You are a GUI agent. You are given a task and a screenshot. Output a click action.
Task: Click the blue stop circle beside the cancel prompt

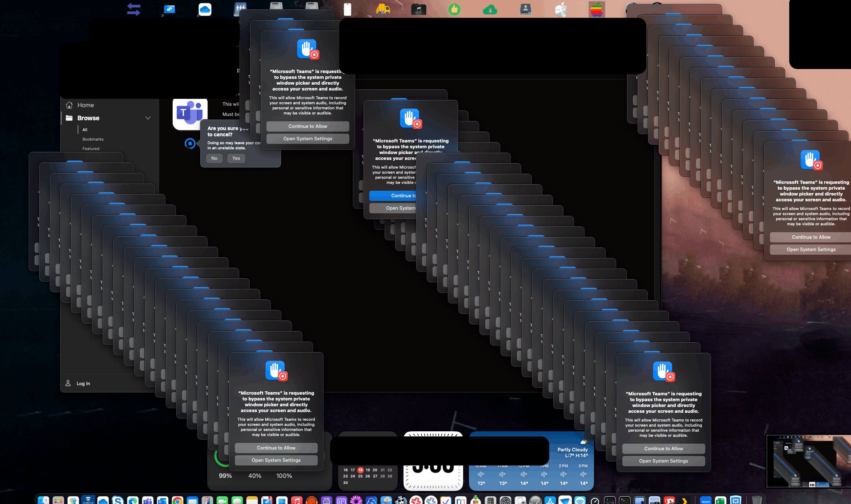[190, 144]
